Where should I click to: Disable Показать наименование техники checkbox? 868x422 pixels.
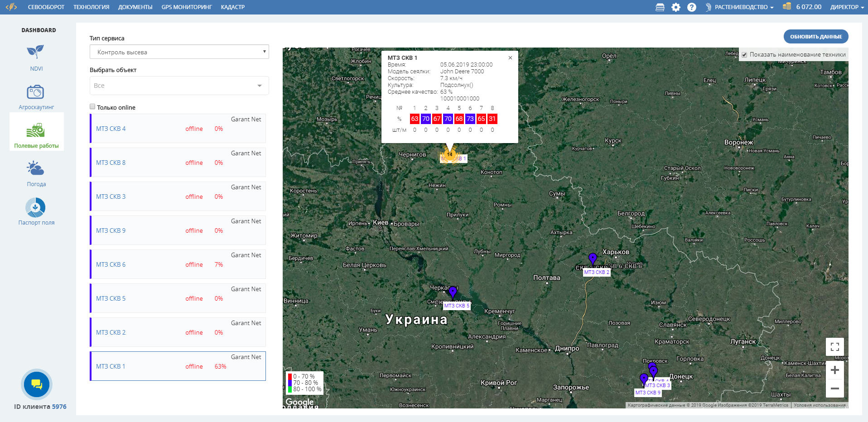[745, 54]
